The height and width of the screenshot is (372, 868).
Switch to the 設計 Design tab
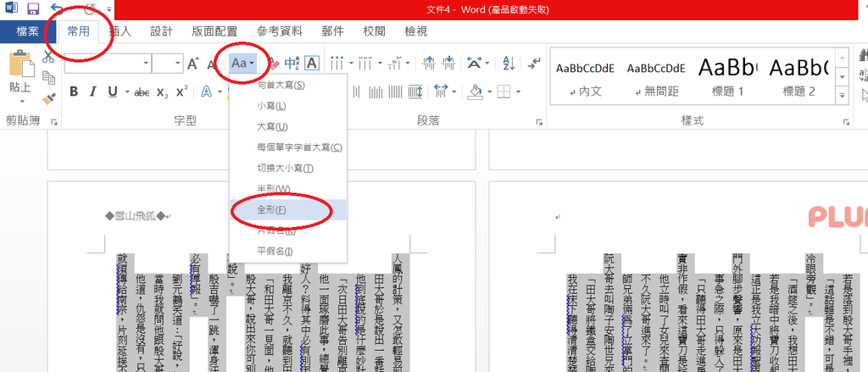(x=161, y=31)
